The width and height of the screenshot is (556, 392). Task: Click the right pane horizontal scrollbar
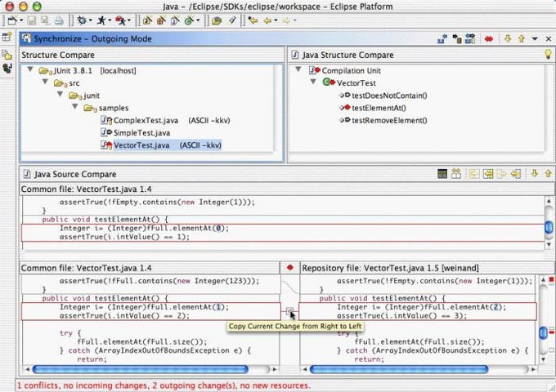tap(399, 369)
